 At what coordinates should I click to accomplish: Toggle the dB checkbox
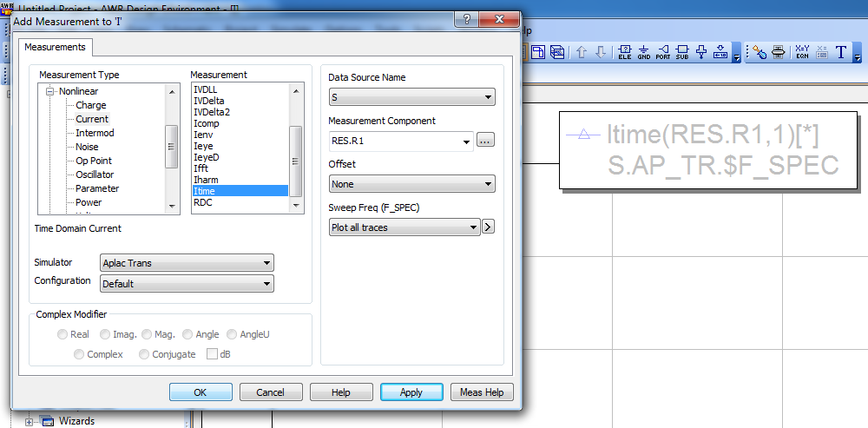pyautogui.click(x=212, y=354)
